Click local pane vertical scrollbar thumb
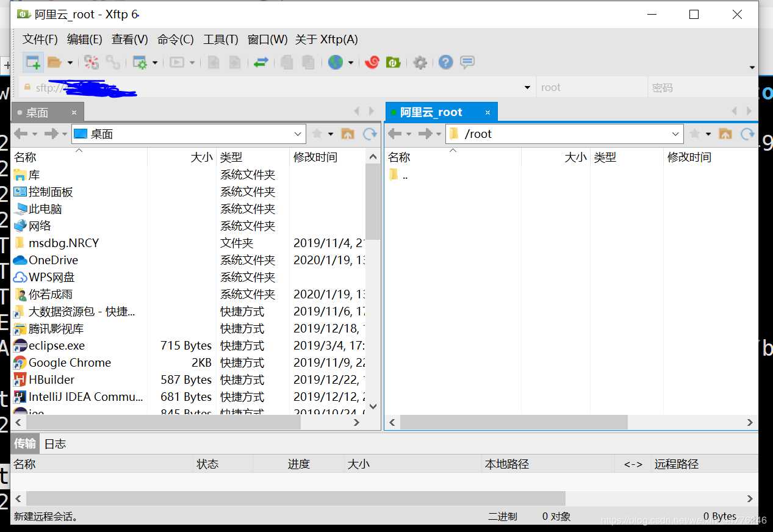The image size is (773, 532). coord(373,202)
